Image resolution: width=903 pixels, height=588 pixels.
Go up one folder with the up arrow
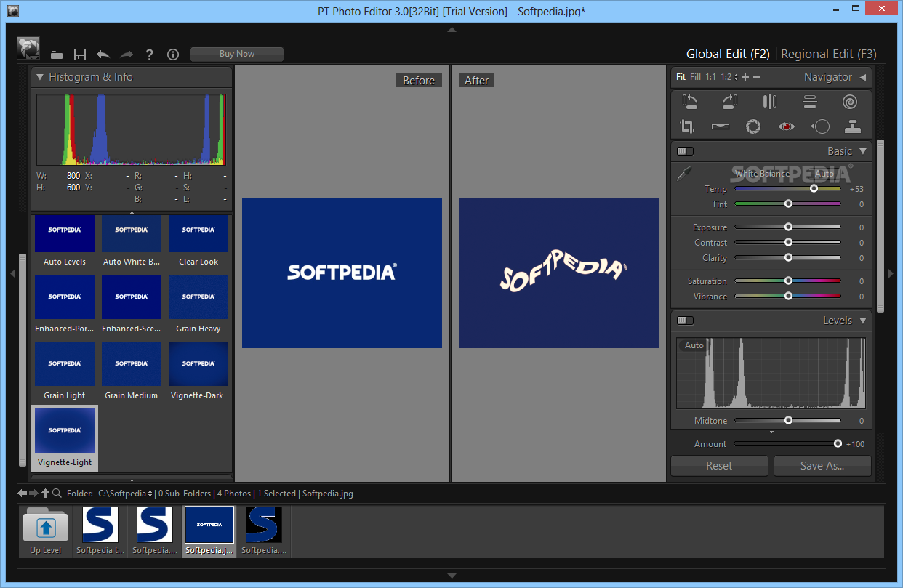click(x=45, y=494)
